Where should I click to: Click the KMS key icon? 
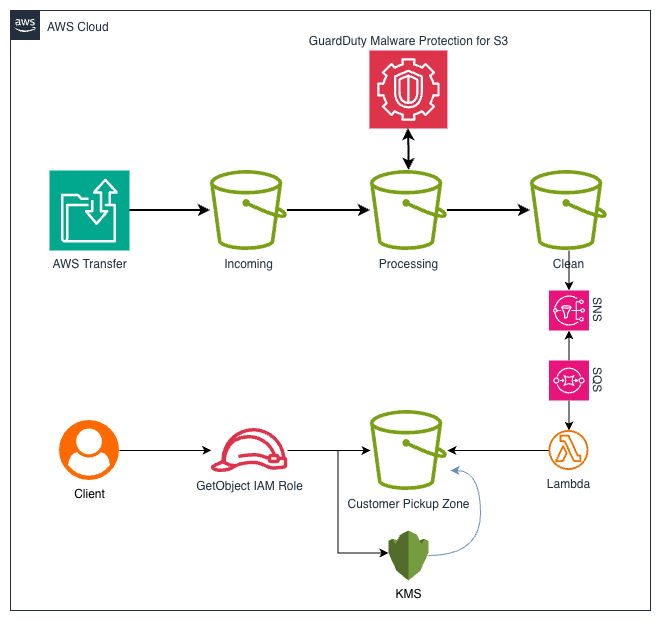(x=408, y=555)
